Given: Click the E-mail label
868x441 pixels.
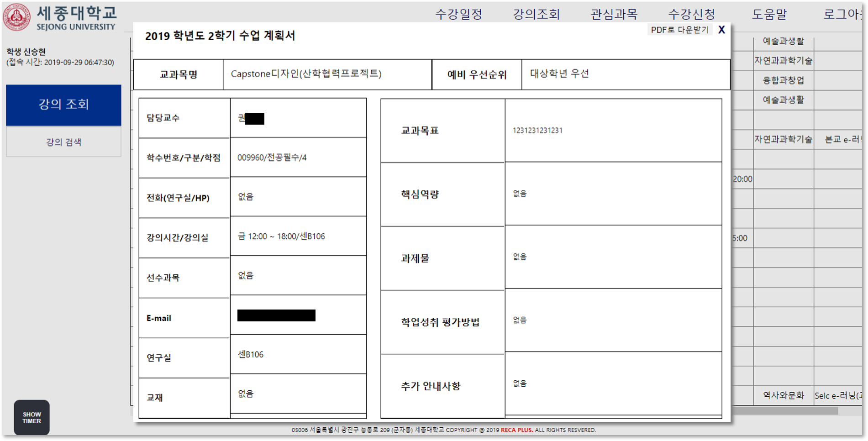Looking at the screenshot, I should coord(159,318).
